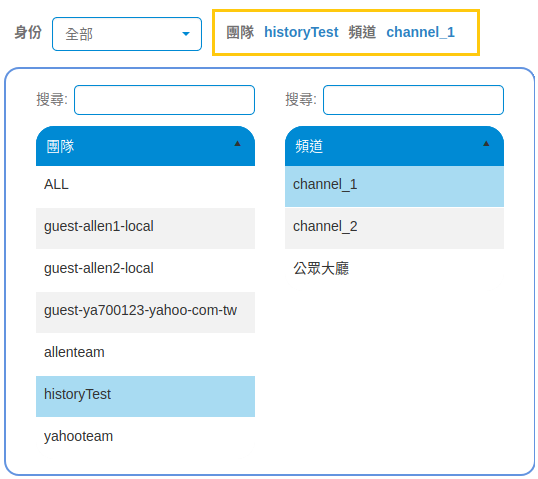Click the sort arrow in 頻道 header
The image size is (538, 479).
click(x=486, y=143)
